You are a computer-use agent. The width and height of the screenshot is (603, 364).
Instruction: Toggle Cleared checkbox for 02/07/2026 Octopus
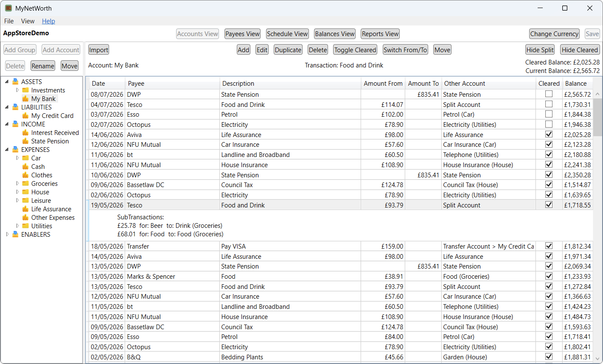tap(549, 124)
